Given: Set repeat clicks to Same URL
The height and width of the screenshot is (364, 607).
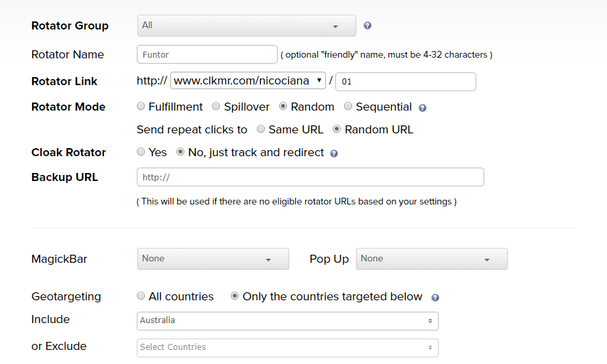Looking at the screenshot, I should click(x=261, y=129).
